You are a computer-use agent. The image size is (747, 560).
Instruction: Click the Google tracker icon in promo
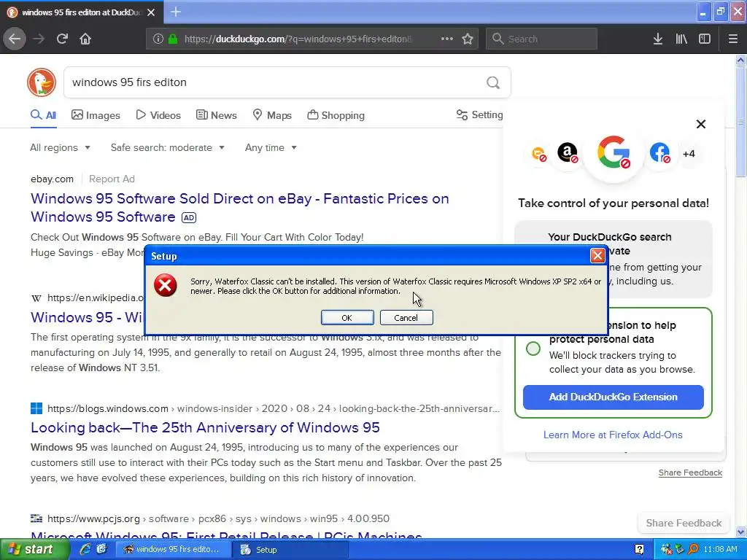click(614, 152)
